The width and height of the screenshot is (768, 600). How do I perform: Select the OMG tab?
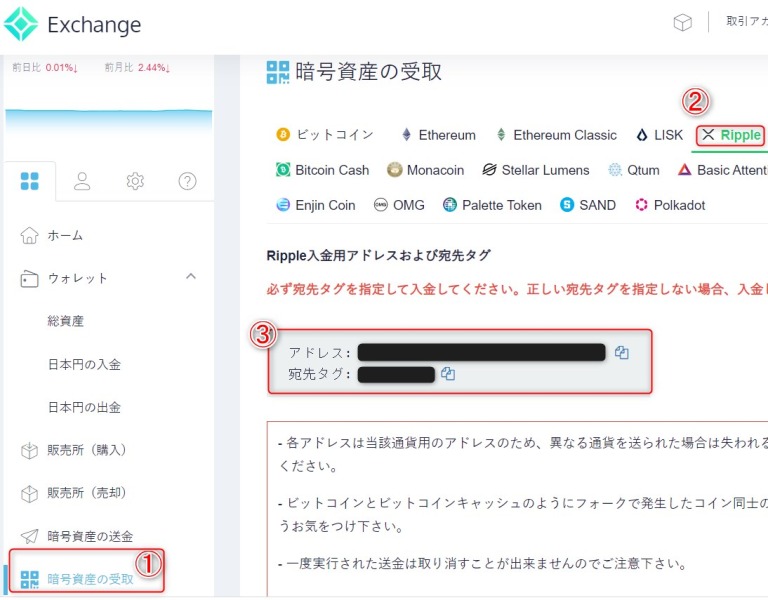point(399,205)
